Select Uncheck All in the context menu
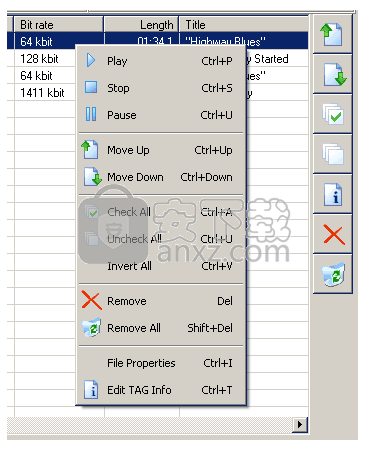Viewport: 373px width, 452px height. tap(161, 239)
